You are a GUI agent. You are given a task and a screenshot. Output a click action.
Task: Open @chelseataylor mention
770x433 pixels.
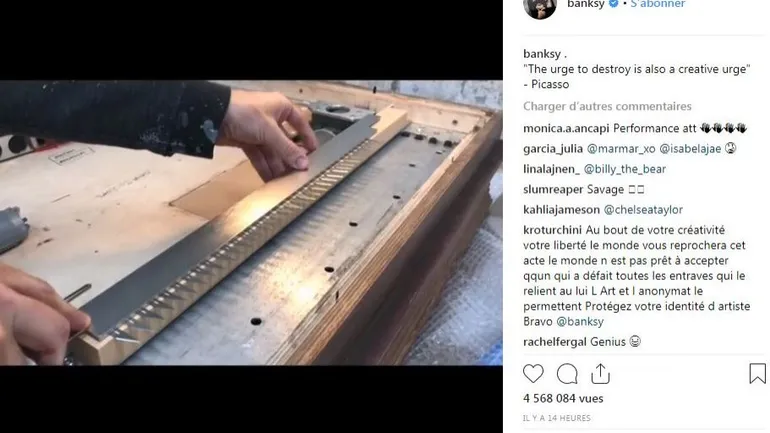click(x=643, y=210)
